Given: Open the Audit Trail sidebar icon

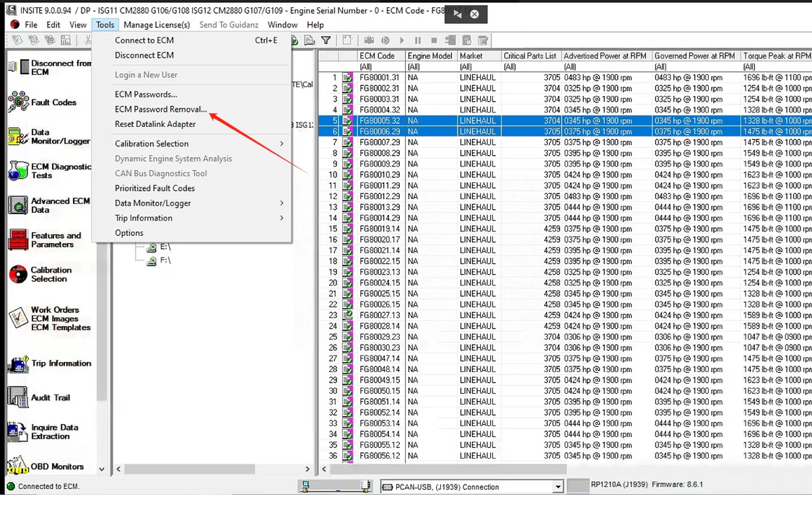Looking at the screenshot, I should (18, 397).
